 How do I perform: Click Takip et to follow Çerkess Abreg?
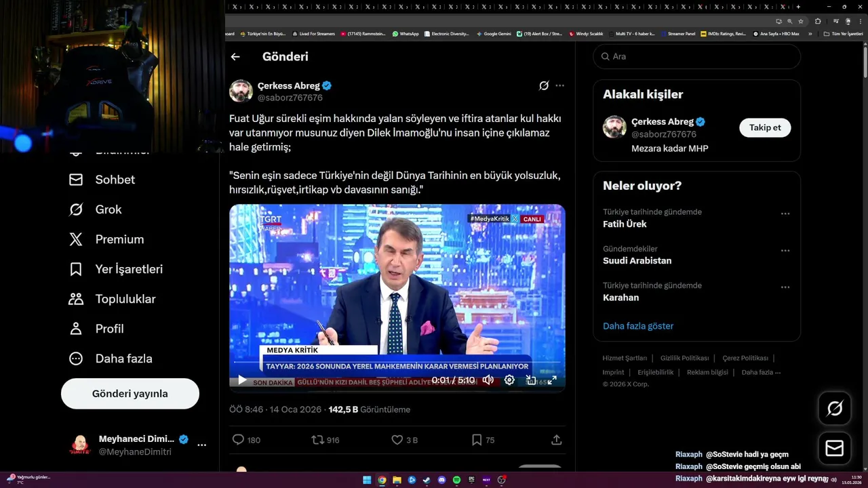click(x=765, y=127)
